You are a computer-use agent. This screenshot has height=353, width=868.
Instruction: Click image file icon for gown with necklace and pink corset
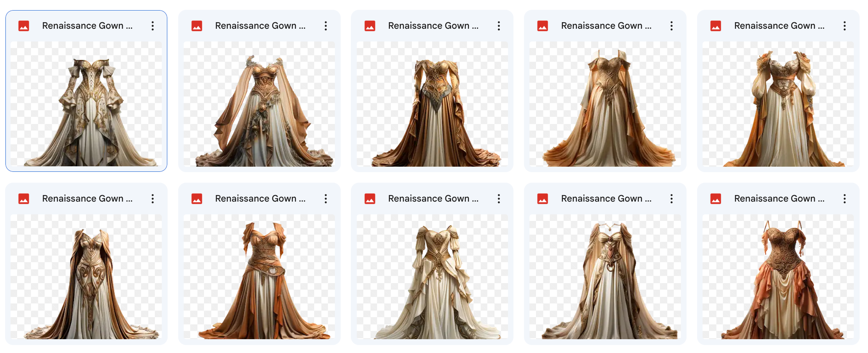click(543, 199)
